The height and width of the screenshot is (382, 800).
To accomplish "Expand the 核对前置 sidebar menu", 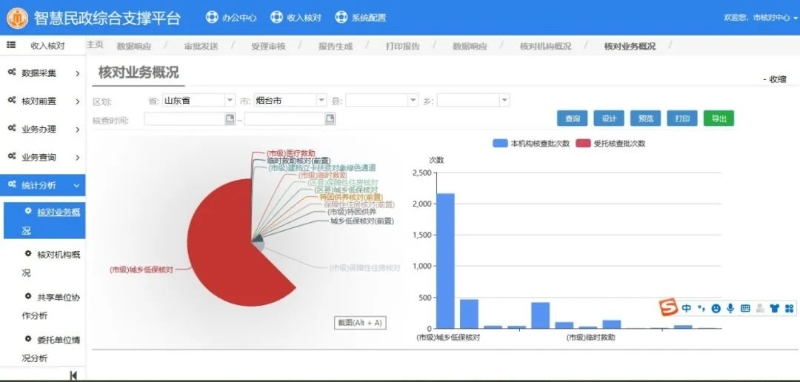I will [x=43, y=101].
